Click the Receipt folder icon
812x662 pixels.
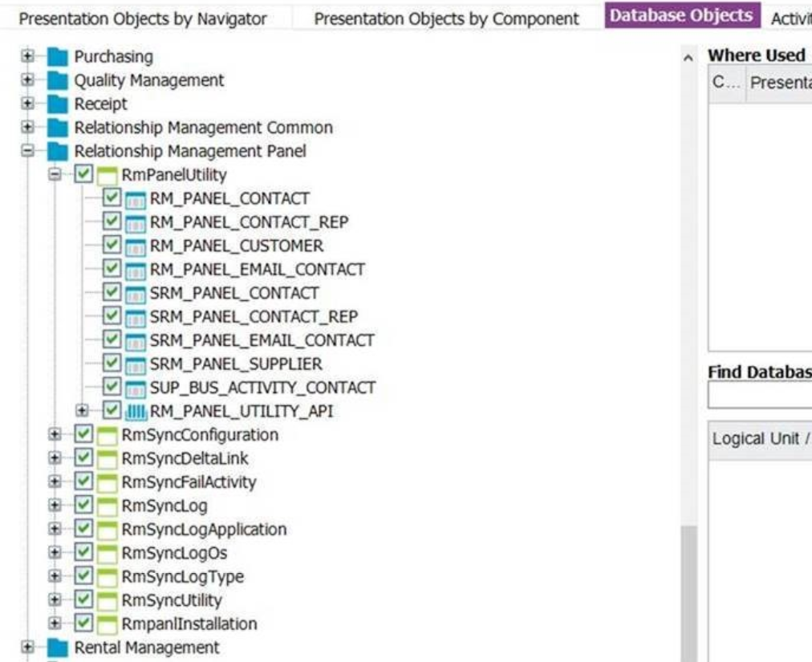[x=58, y=104]
